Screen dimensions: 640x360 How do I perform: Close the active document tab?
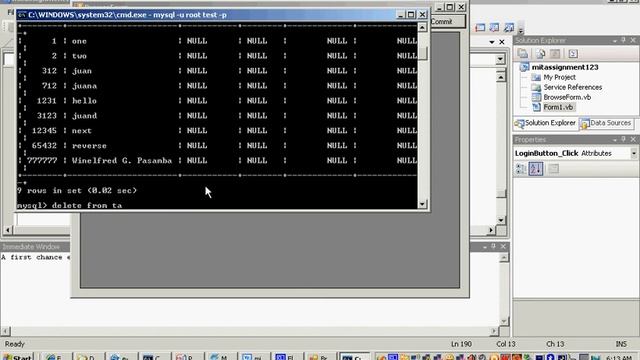[502, 42]
